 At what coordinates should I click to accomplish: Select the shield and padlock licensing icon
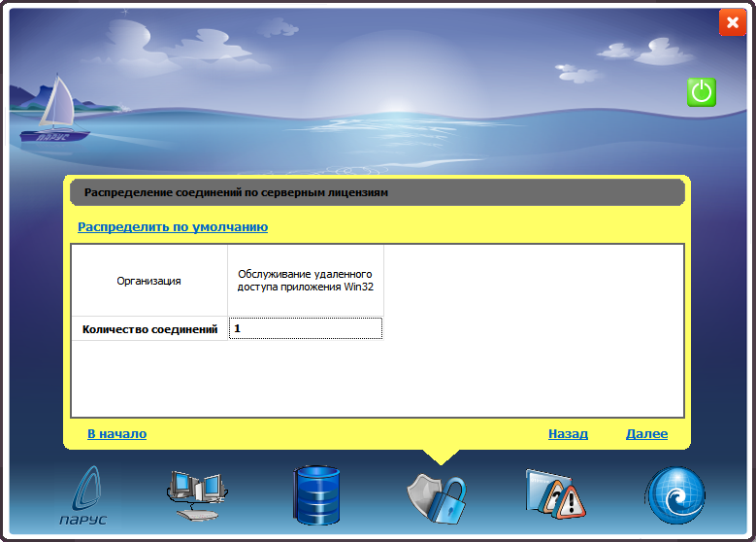[x=437, y=498]
